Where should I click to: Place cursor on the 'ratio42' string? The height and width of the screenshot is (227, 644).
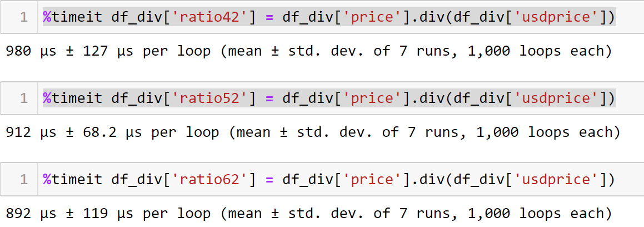[209, 17]
